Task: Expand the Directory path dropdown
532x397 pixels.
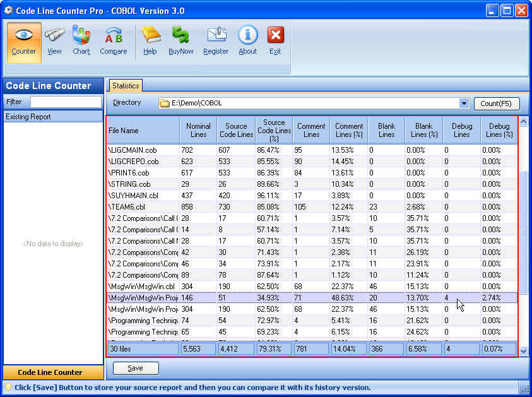Action: (464, 104)
